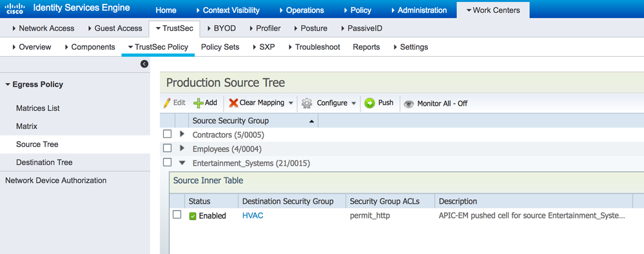Open the Components tab
This screenshot has height=254, width=644.
[90, 47]
